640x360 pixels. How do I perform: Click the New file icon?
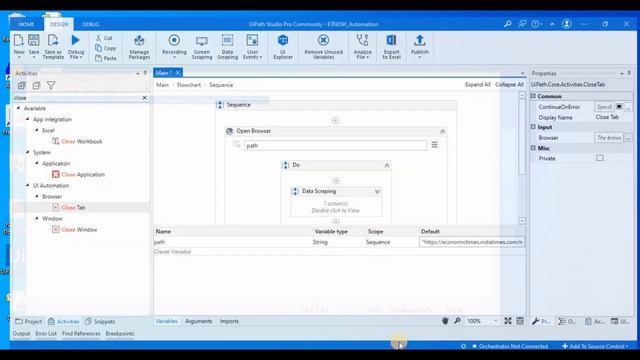coord(19,45)
